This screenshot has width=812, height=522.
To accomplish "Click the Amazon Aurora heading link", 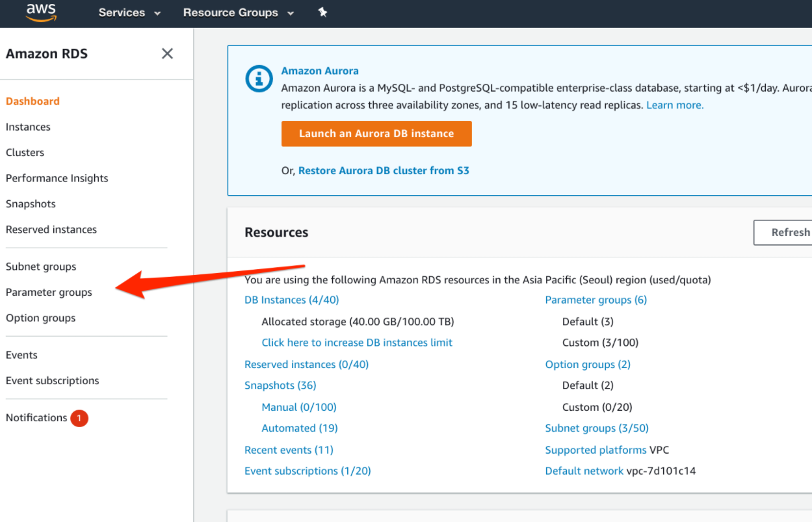I will coord(320,71).
